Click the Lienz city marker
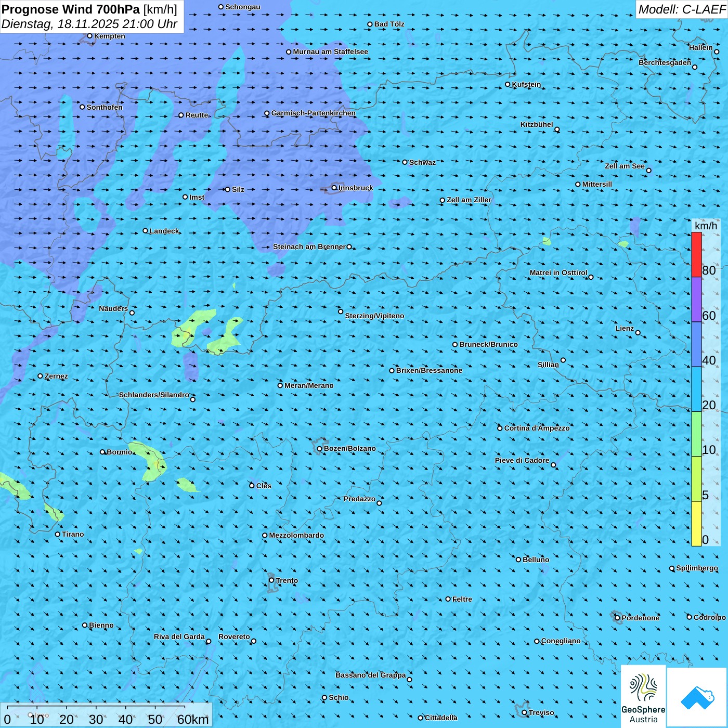Screen dimensions: 728x728 point(638,333)
